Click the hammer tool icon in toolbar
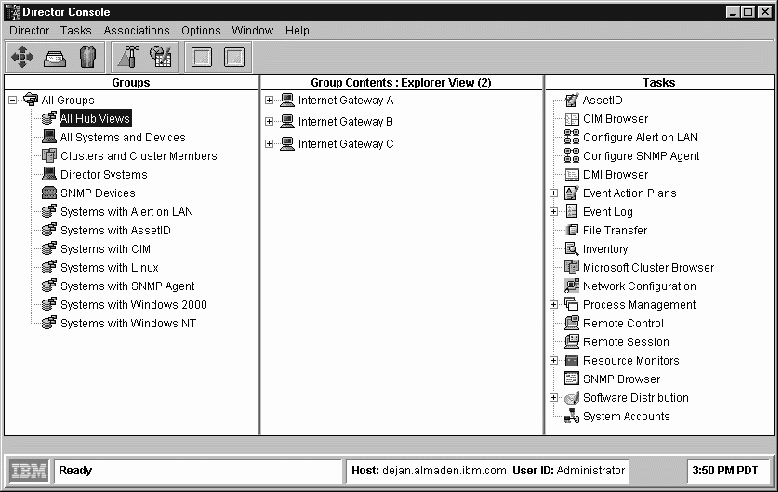Viewport: 778px width, 492px height. [x=128, y=56]
